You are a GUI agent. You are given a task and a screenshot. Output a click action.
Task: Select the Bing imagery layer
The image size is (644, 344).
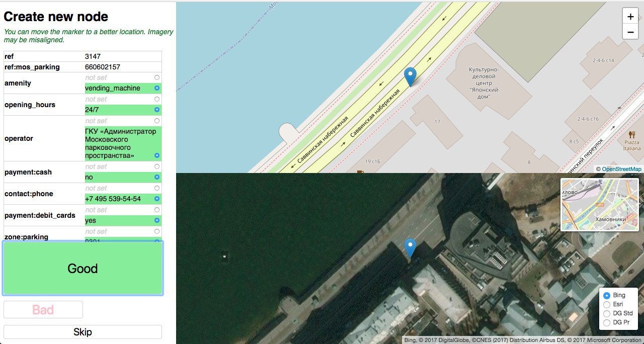click(606, 296)
